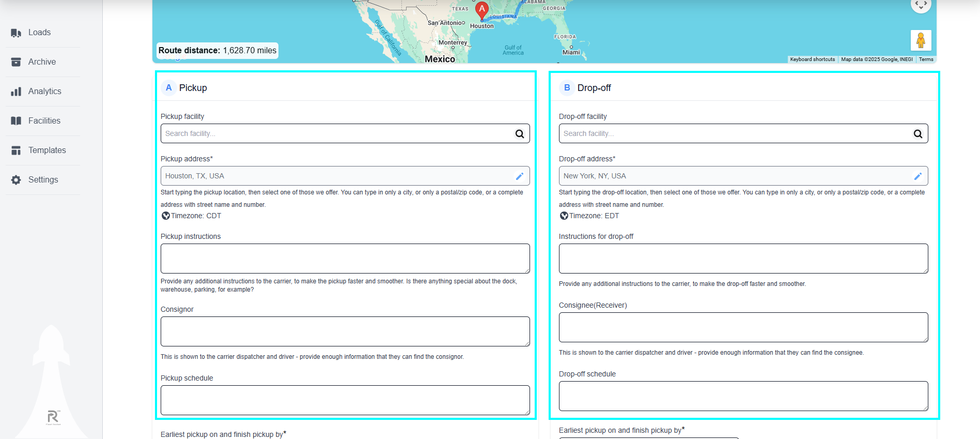Edit drop-off address with pencil icon
This screenshot has width=980, height=439.
pos(918,176)
